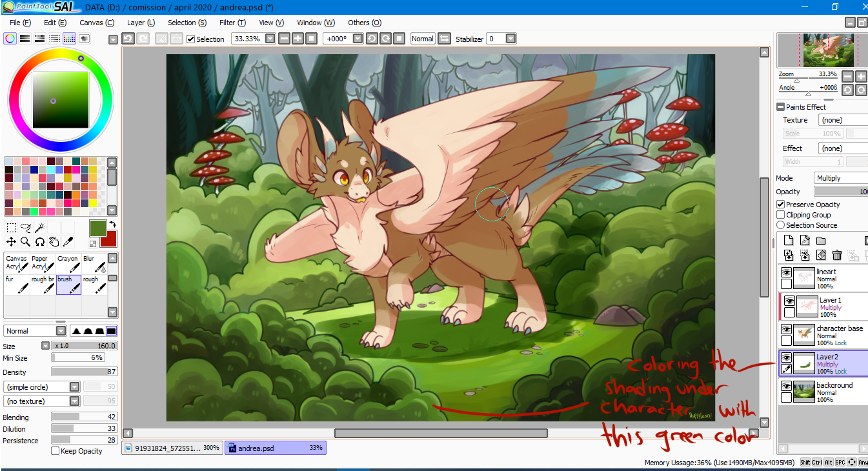Open the layer Mode Multiply dropdown

tap(841, 178)
